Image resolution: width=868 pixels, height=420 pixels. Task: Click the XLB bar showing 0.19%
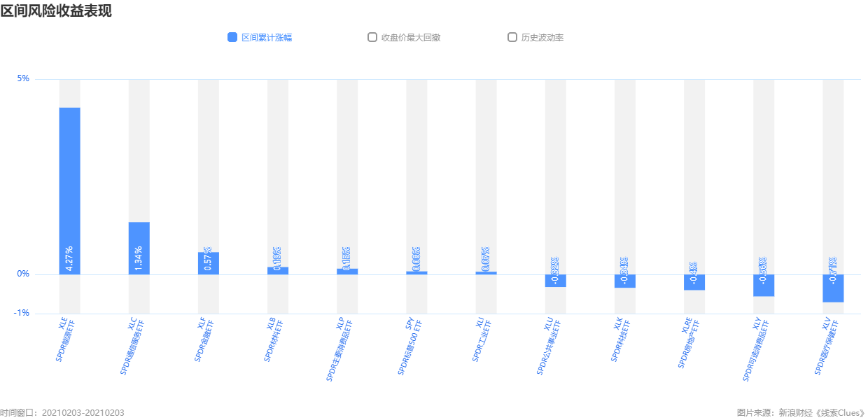[x=278, y=270]
